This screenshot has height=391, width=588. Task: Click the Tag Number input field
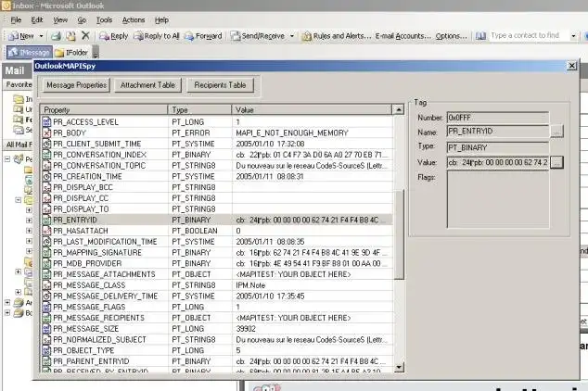coord(498,118)
